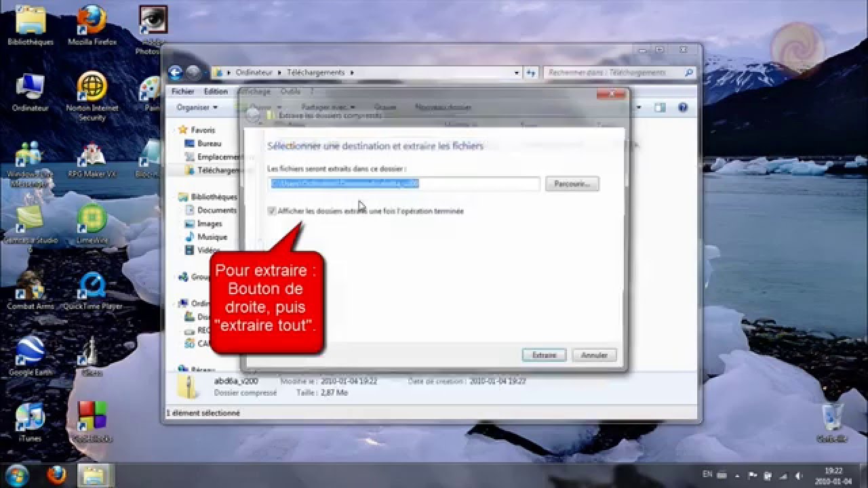Open Firefox from the taskbar

pyautogui.click(x=56, y=476)
